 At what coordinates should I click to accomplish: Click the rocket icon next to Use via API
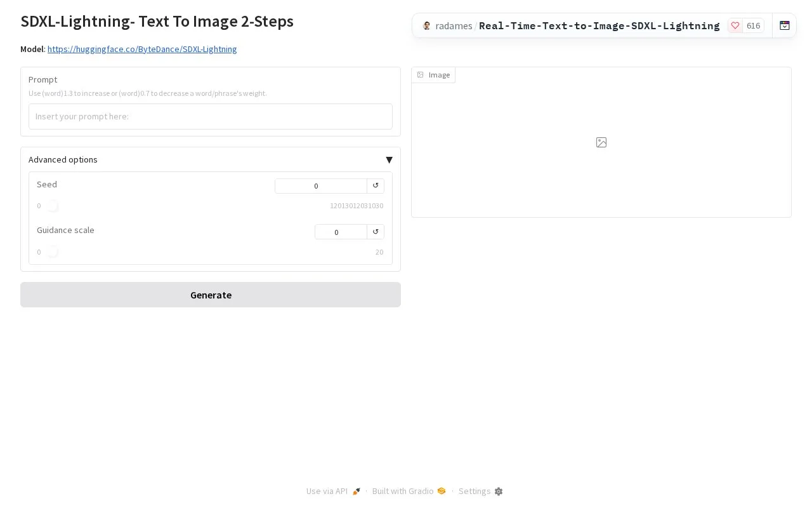pyautogui.click(x=357, y=491)
